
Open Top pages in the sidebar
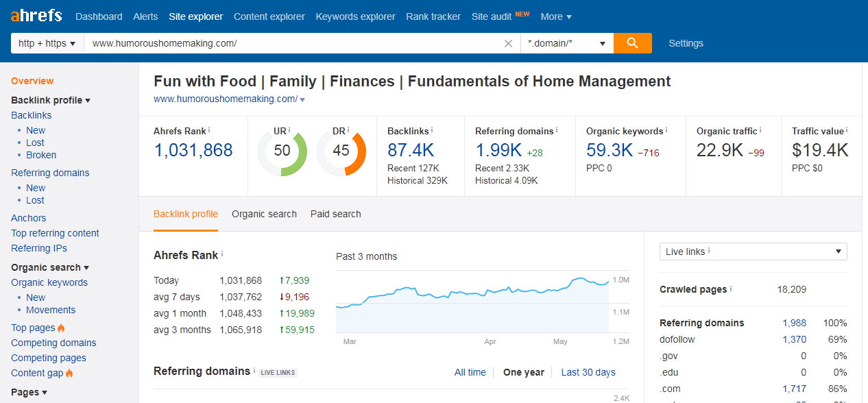(33, 328)
